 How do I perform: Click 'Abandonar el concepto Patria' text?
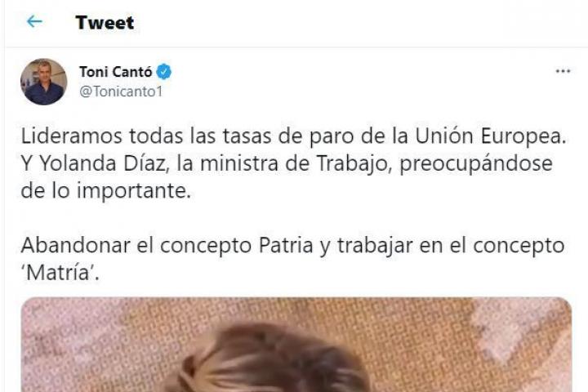click(x=167, y=246)
